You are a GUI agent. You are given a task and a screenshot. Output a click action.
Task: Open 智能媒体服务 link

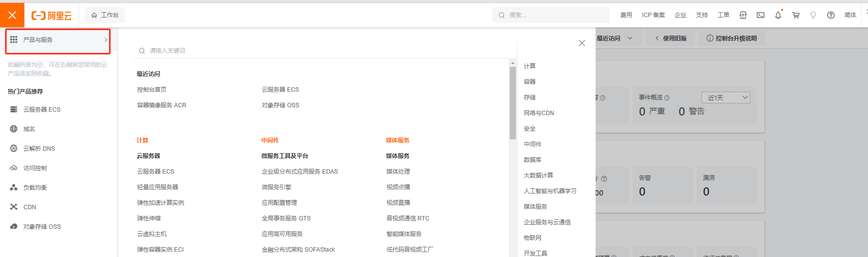pos(404,234)
